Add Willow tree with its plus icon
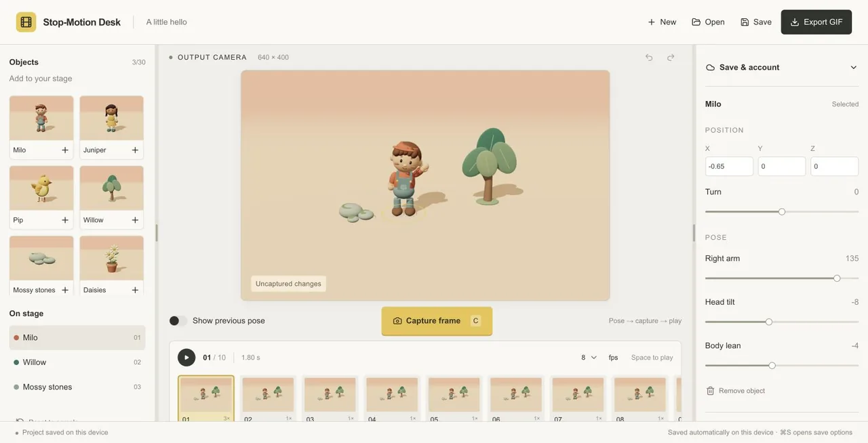Viewport: 868px width, 443px height. [x=135, y=220]
